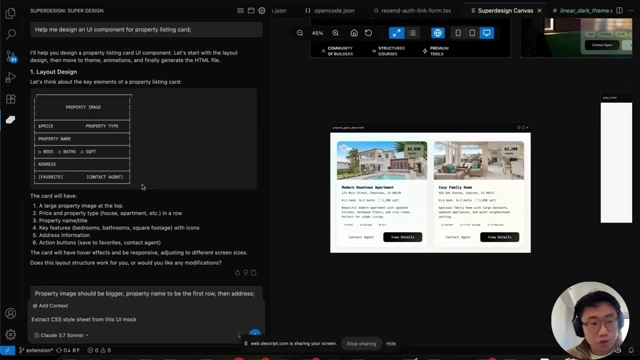Screen dimensions: 640x360
Task: Click Add Context in chat input
Action: 51,306
